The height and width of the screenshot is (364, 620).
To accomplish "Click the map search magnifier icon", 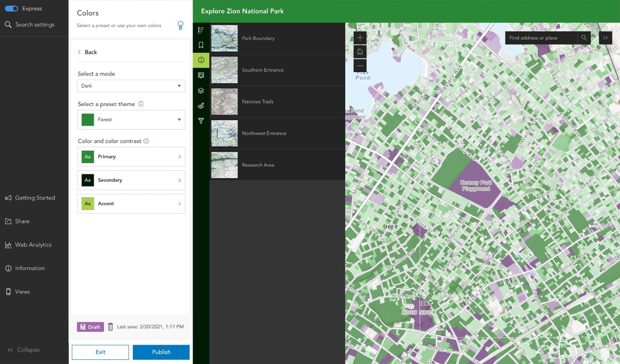I will point(584,38).
